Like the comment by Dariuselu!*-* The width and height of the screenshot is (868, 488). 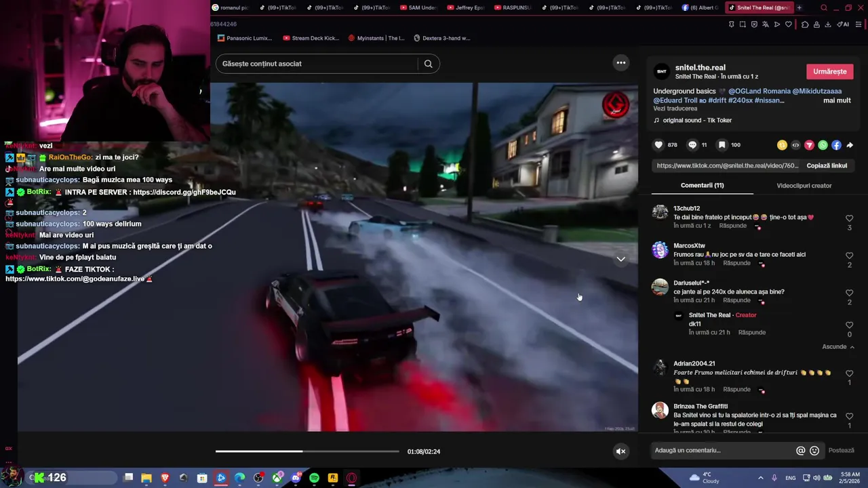849,293
